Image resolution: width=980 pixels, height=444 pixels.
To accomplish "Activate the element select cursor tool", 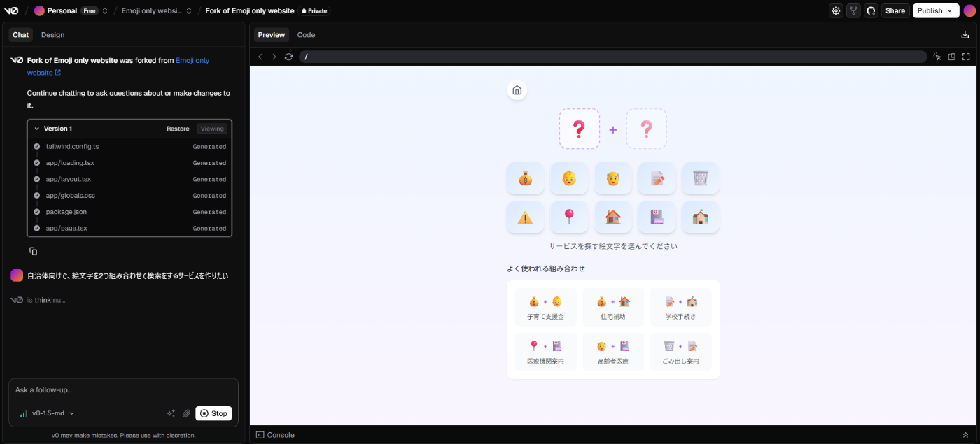I will click(x=937, y=57).
